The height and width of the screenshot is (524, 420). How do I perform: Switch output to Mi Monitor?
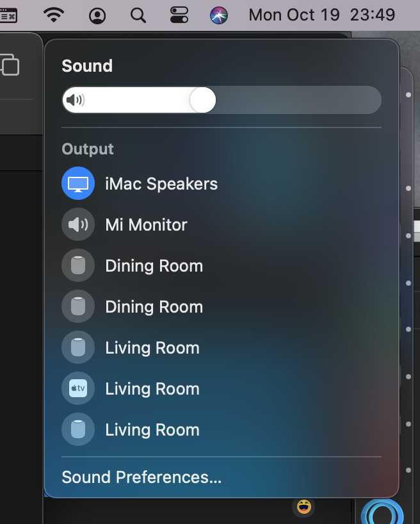pyautogui.click(x=221, y=224)
